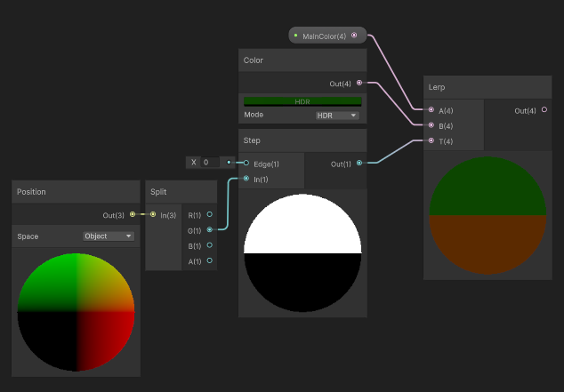
Task: Click the Lerp node A(4) input port
Action: (x=431, y=109)
